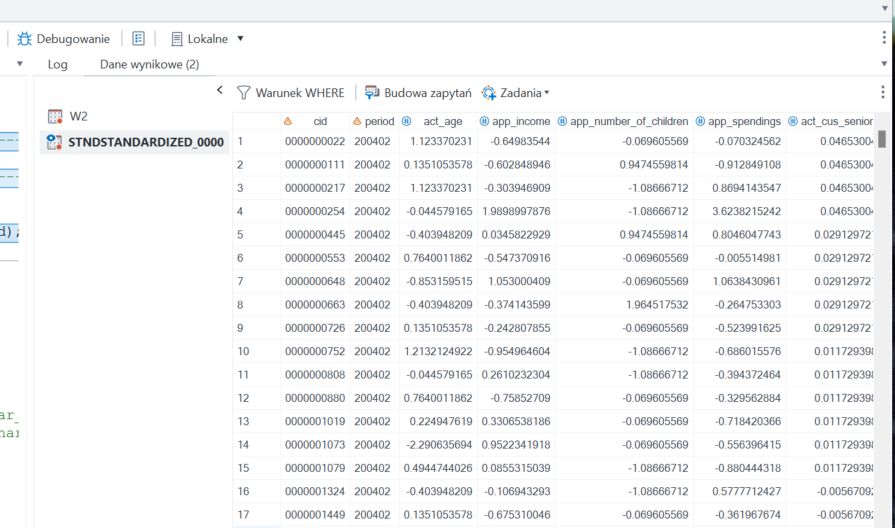Click the cid column header

tap(320, 121)
